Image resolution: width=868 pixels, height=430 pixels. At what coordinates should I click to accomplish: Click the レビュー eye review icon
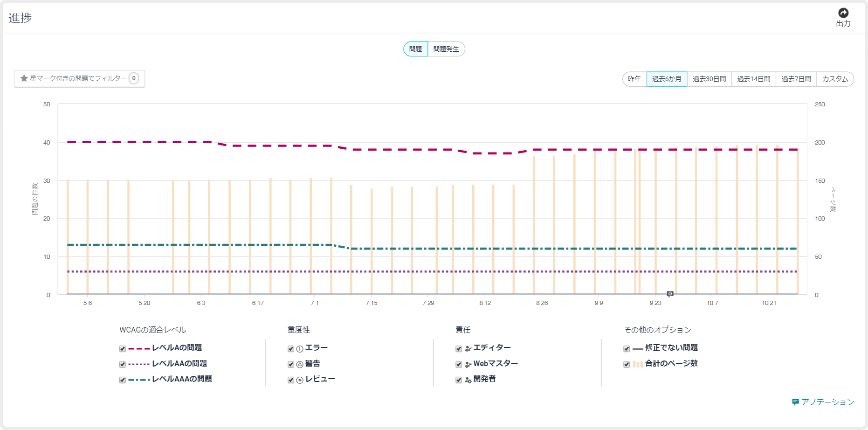[300, 380]
